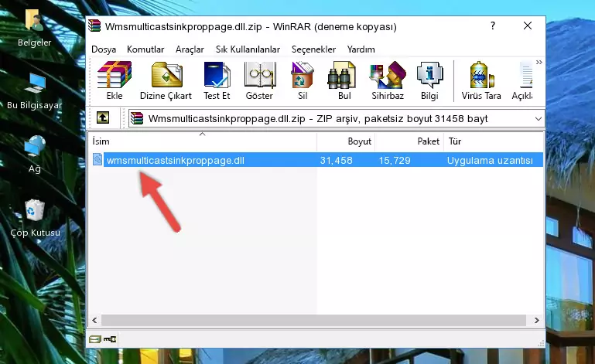Click the Ekle (Add) toolbar icon
Screen dimensions: 595x364
115,80
